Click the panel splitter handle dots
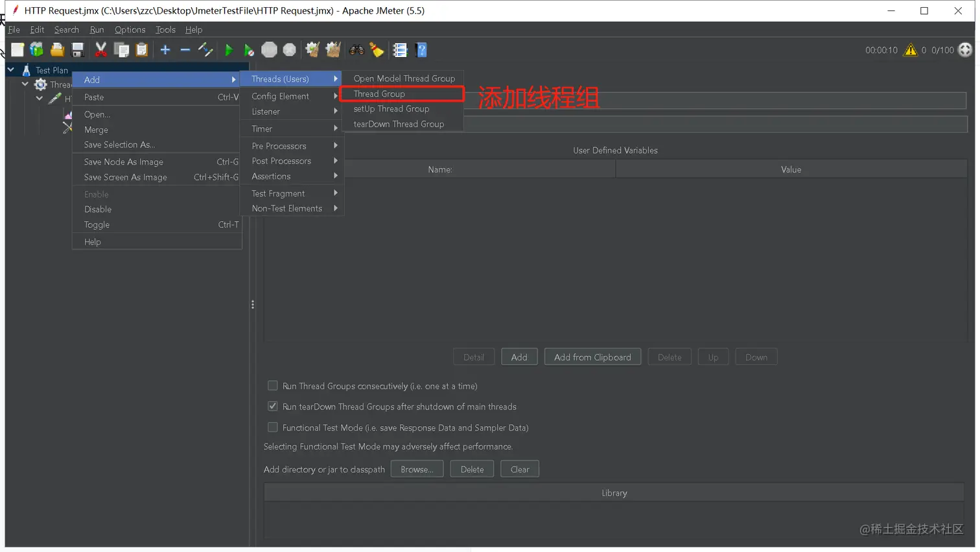The height and width of the screenshot is (552, 980). pyautogui.click(x=253, y=304)
